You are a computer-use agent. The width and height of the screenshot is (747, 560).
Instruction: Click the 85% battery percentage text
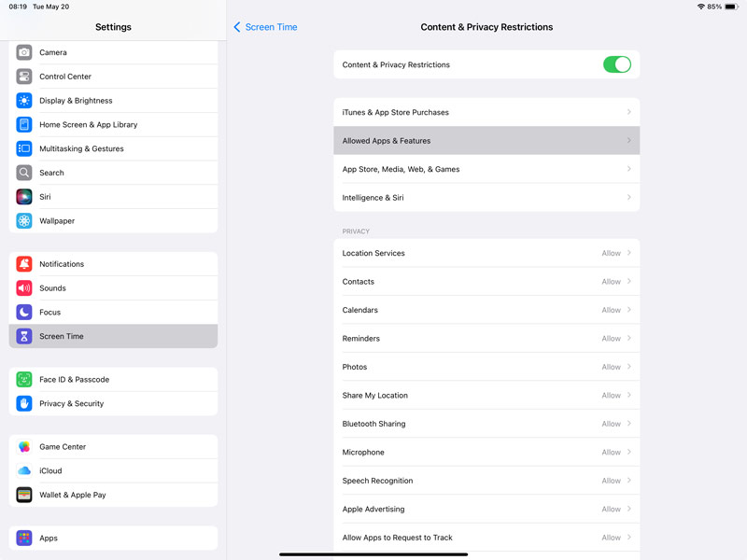(x=714, y=7)
